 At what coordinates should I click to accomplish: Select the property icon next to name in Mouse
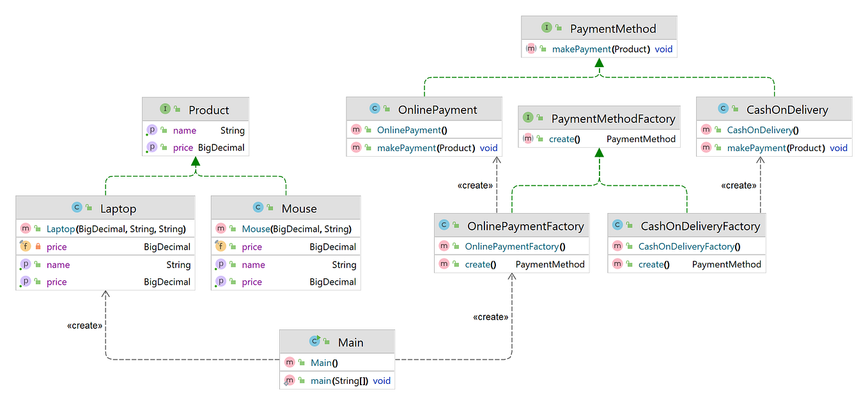pos(221,264)
